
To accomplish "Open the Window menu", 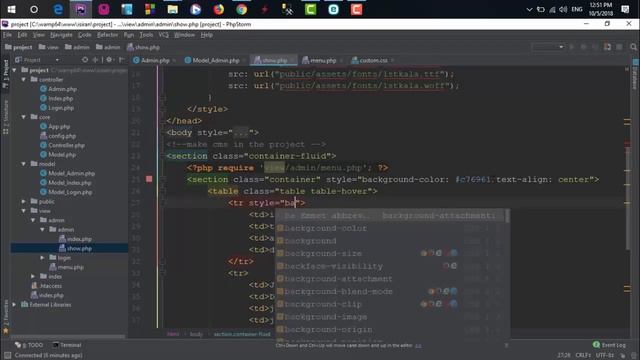I will pos(184,35).
